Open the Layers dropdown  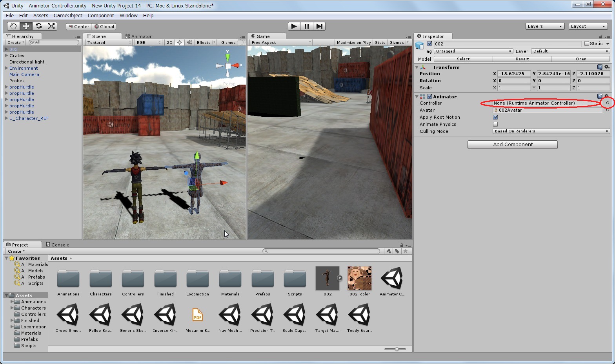(545, 26)
